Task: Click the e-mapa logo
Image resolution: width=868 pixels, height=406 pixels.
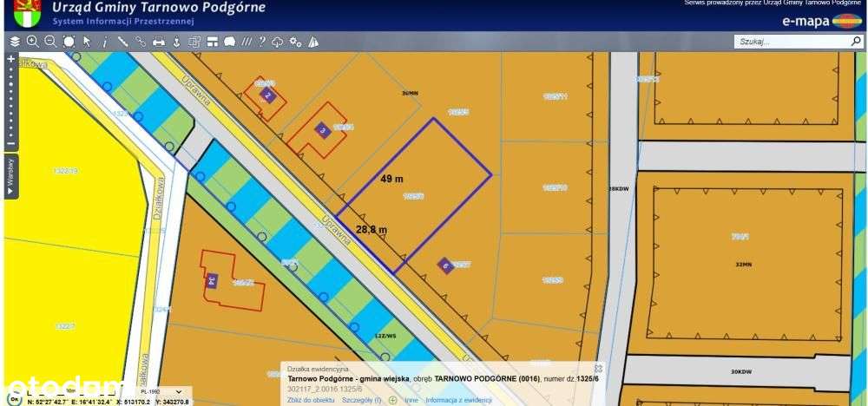Action: 822,21
